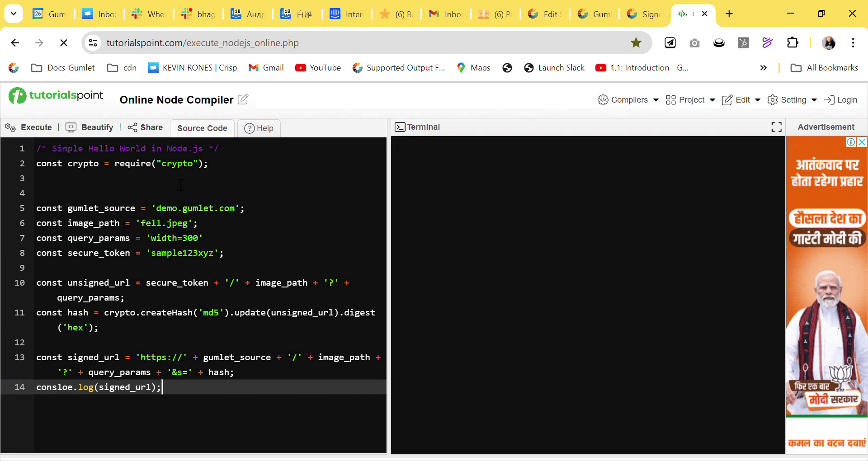The width and height of the screenshot is (868, 461).
Task: Bookmark star icon in address bar
Action: [x=636, y=43]
